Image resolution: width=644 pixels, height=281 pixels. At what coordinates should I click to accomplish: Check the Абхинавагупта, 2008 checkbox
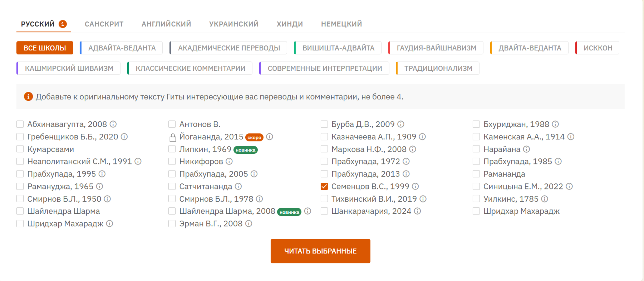tap(20, 124)
